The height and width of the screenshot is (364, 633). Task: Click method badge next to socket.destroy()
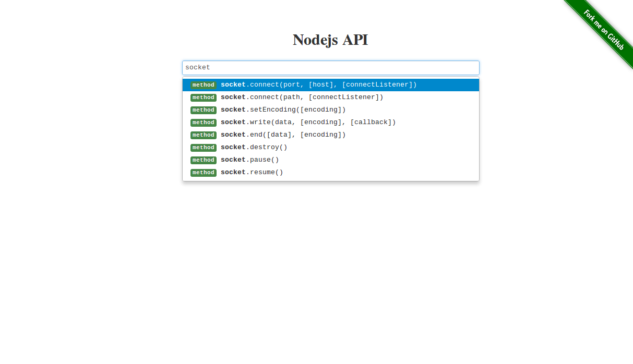[204, 148]
